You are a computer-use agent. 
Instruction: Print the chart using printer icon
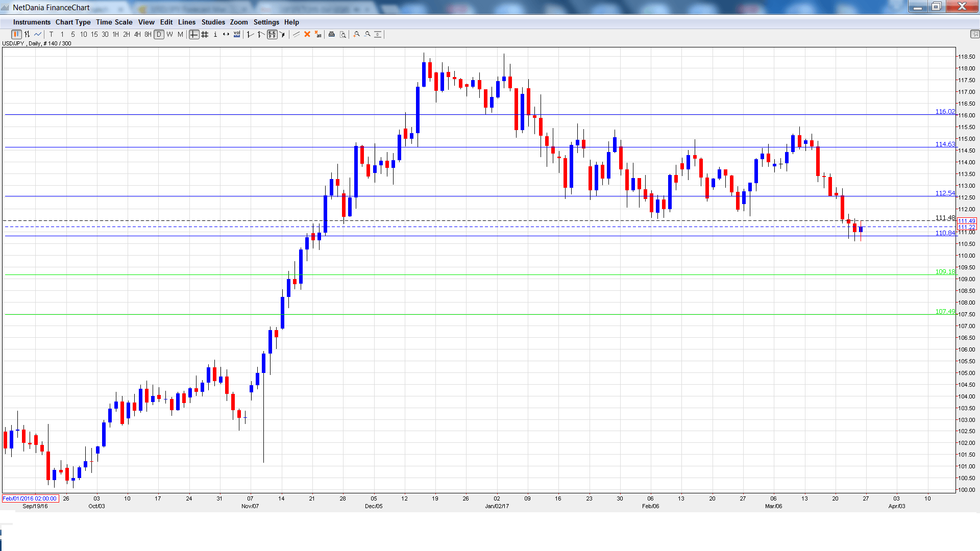331,34
